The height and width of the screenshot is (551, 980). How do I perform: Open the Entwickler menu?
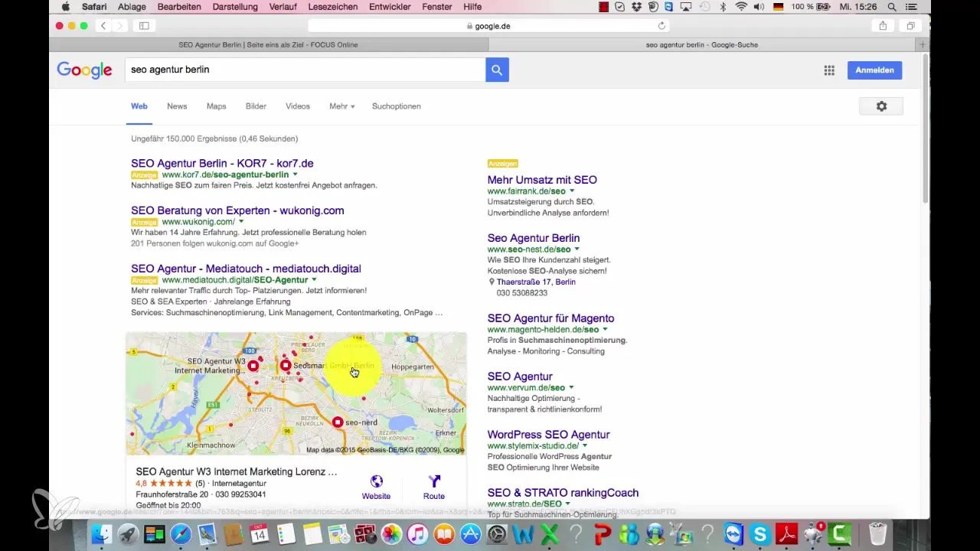pos(390,7)
